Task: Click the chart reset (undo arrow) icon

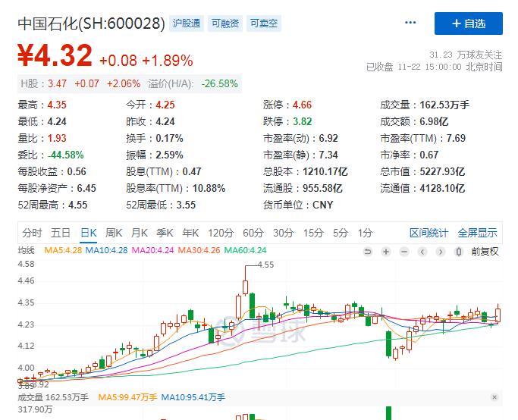Action: (x=367, y=252)
